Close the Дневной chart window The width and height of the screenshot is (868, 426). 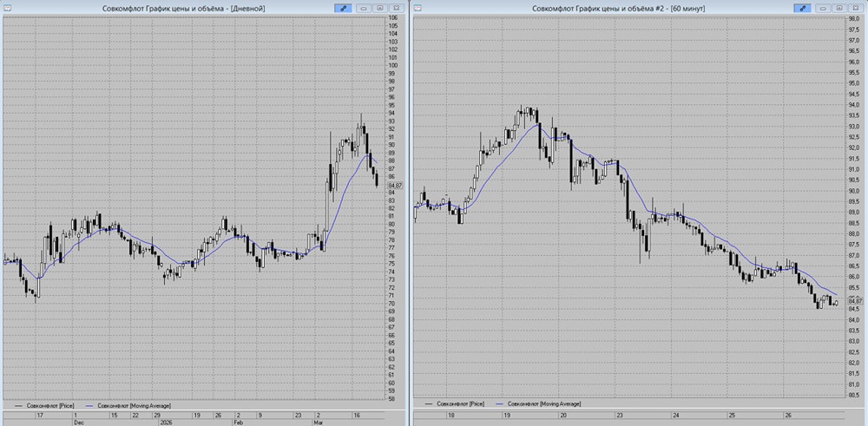(397, 9)
